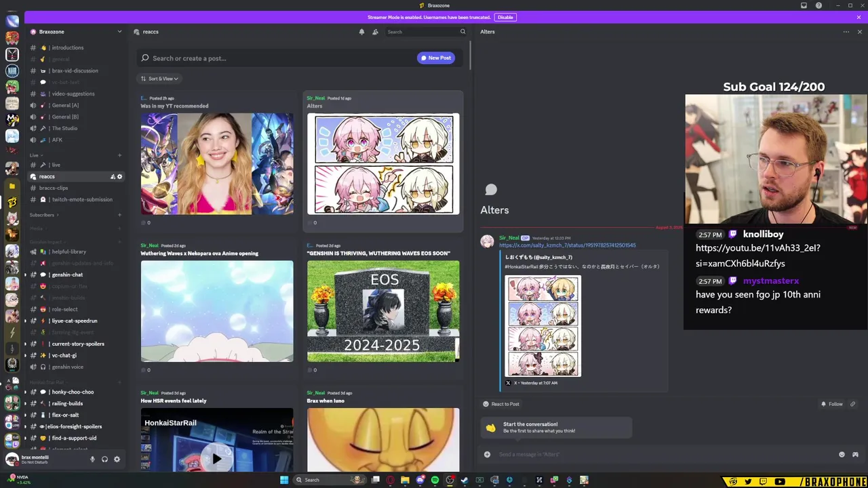The width and height of the screenshot is (868, 488).
Task: Expand arrow beside current-story-spoilers
Action: coord(25,344)
